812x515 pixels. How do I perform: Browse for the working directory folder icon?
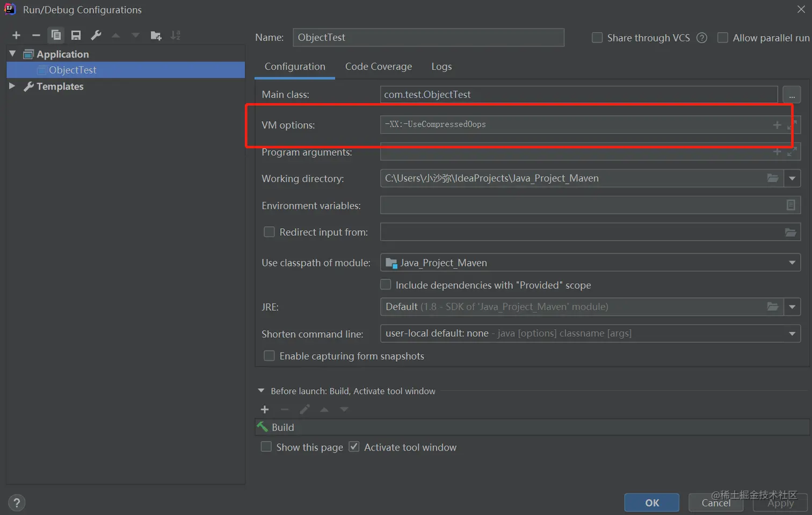[x=772, y=178]
